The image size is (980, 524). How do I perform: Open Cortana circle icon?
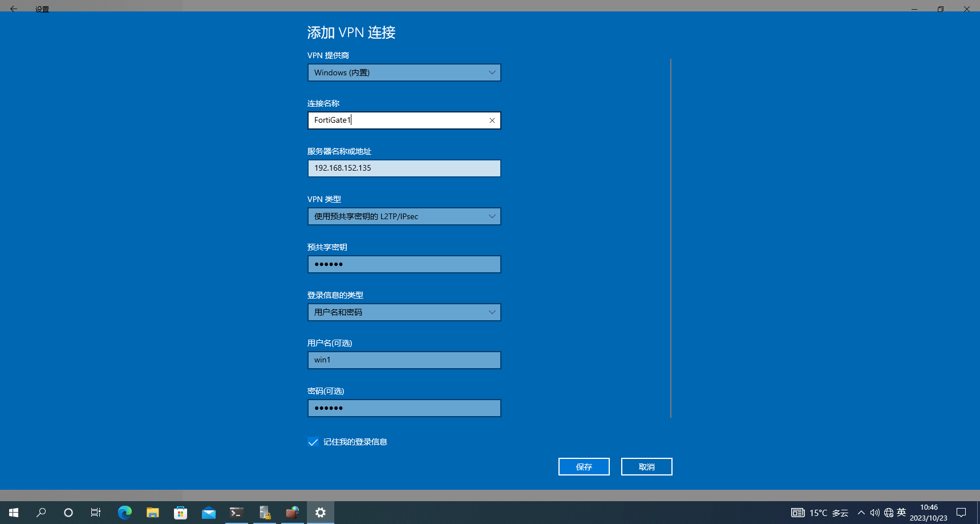[68, 513]
